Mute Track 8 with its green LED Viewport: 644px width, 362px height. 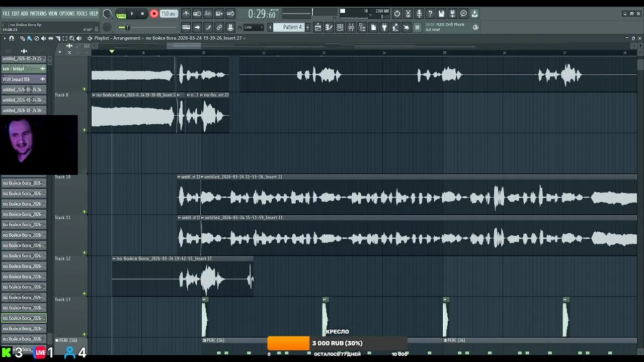(85, 130)
